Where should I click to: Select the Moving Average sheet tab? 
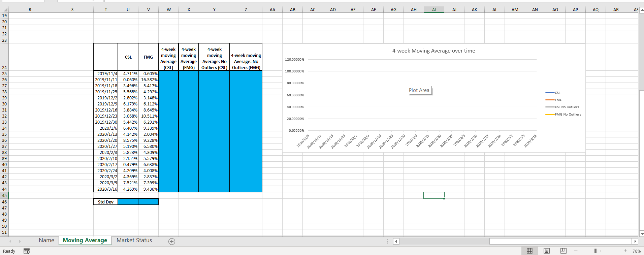[85, 241]
